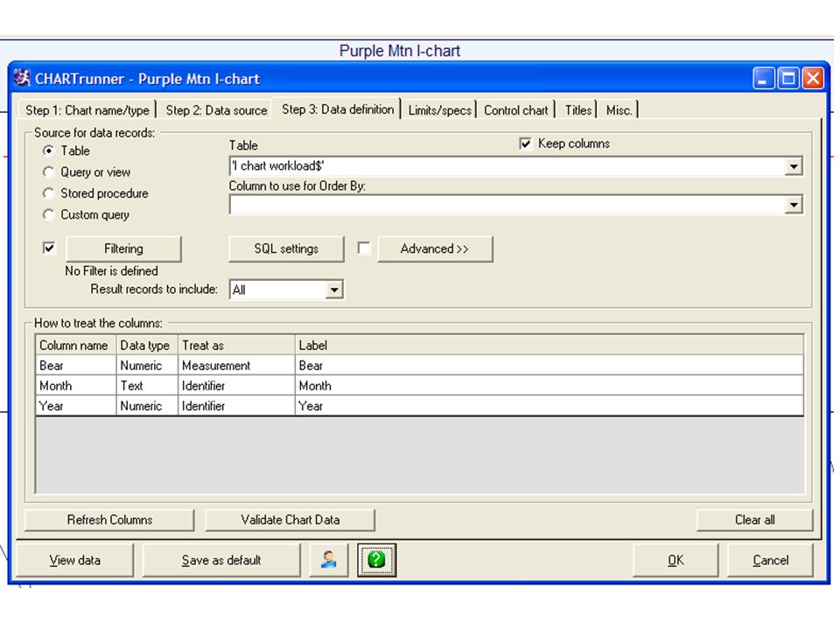Viewport: 840px width, 630px height.
Task: Open the Result records to include dropdown
Action: coord(333,290)
